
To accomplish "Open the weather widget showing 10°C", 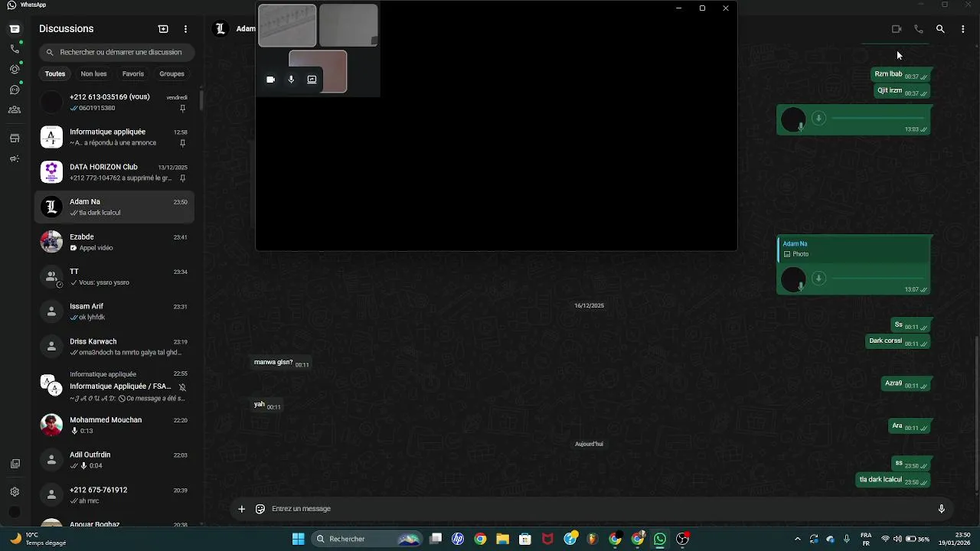I will point(38,539).
